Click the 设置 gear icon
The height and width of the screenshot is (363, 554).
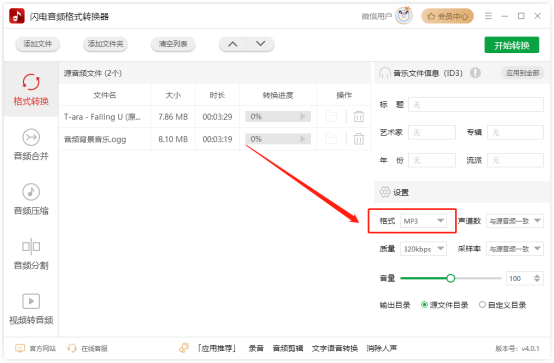pos(385,192)
